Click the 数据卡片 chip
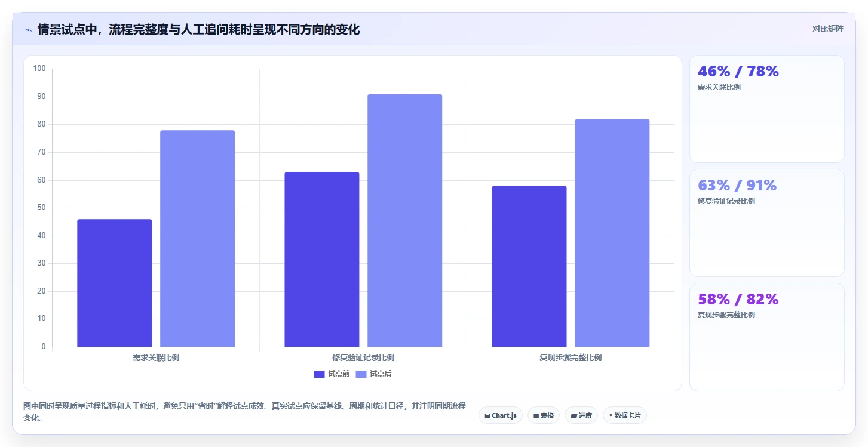 coord(625,415)
